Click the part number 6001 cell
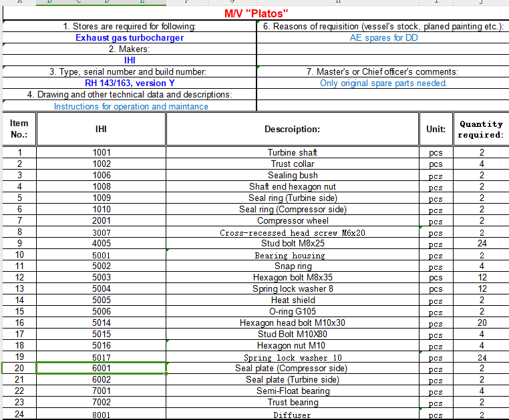This screenshot has width=509, height=420. click(102, 369)
